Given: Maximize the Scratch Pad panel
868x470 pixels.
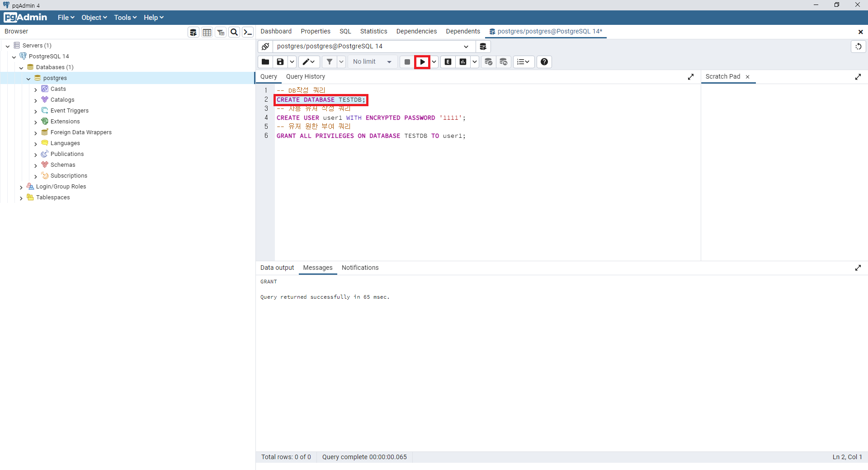Looking at the screenshot, I should pyautogui.click(x=858, y=77).
